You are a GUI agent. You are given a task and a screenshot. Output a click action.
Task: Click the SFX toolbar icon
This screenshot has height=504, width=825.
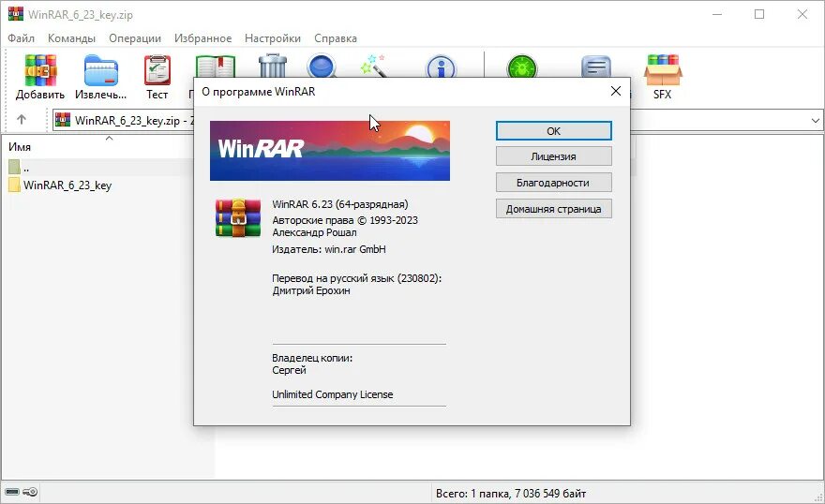pos(663,77)
